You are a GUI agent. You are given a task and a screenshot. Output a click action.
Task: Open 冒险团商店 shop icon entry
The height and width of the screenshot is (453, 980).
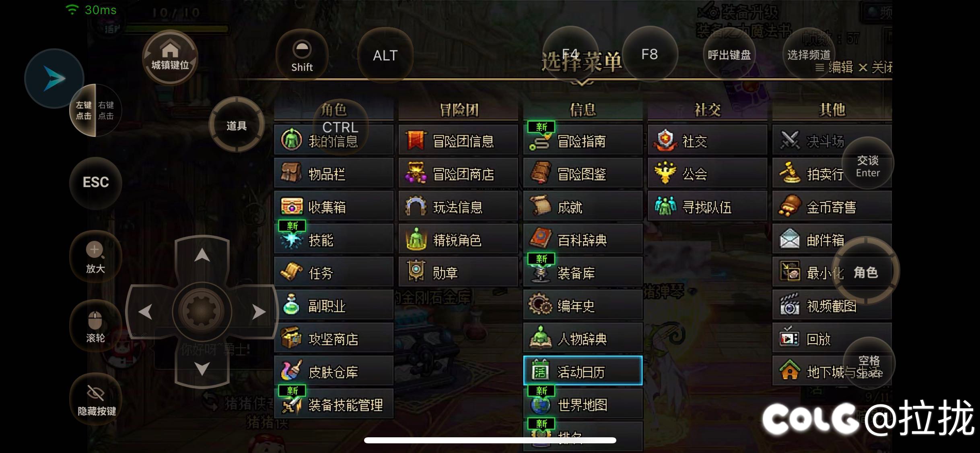(416, 174)
